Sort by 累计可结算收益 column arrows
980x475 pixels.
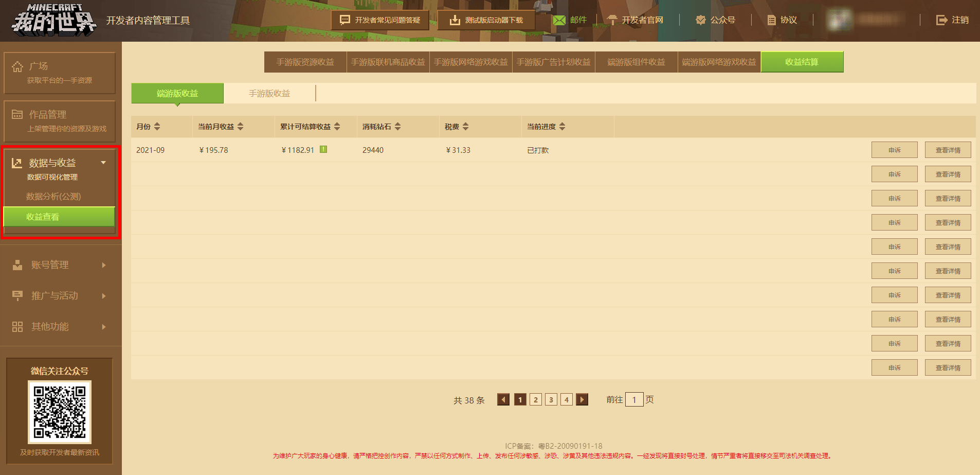[x=337, y=127]
